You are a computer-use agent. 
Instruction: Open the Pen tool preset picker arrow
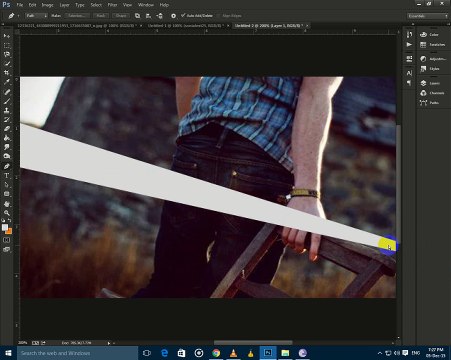18,16
